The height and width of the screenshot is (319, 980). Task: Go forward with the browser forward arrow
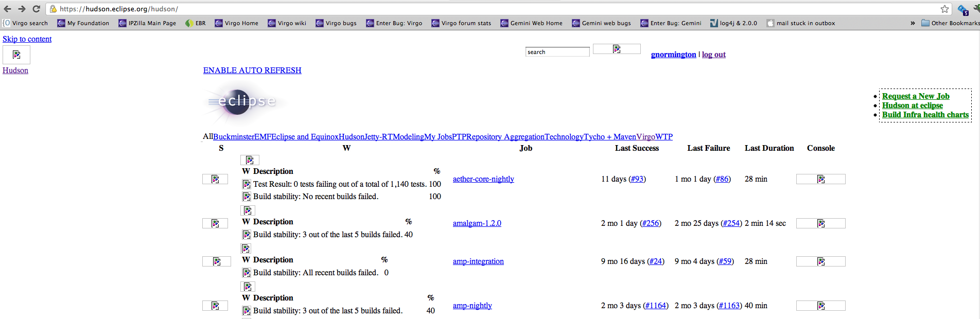pyautogui.click(x=22, y=9)
